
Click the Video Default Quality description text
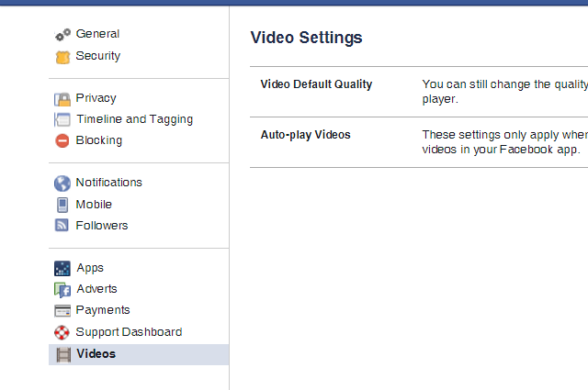503,92
